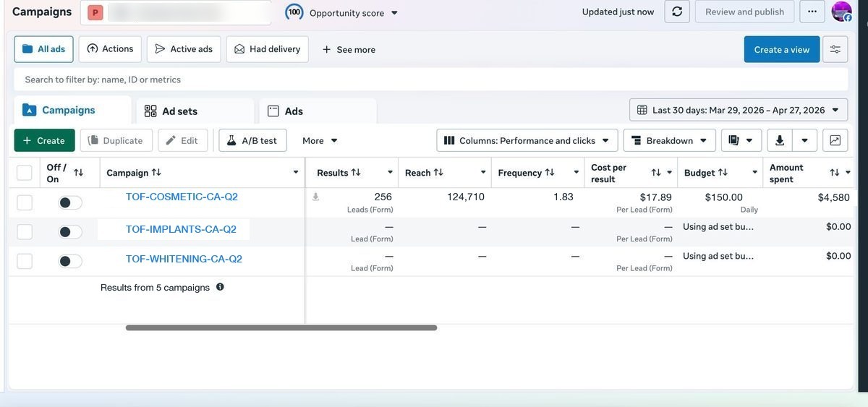
Task: Select the TOF-IMPLANTS-CA-Q2 row checkbox
Action: coord(25,232)
